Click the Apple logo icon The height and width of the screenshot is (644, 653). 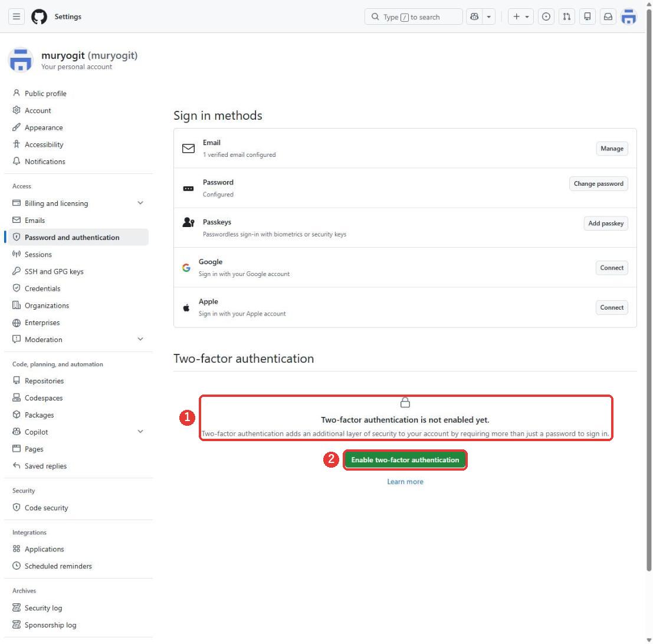pos(186,308)
